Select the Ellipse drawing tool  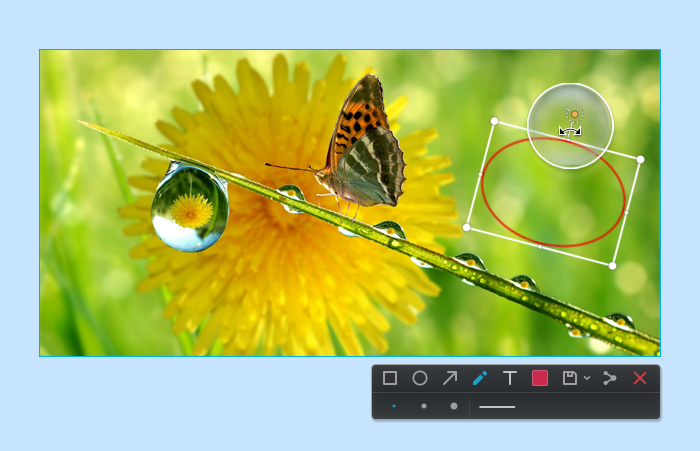(x=420, y=378)
